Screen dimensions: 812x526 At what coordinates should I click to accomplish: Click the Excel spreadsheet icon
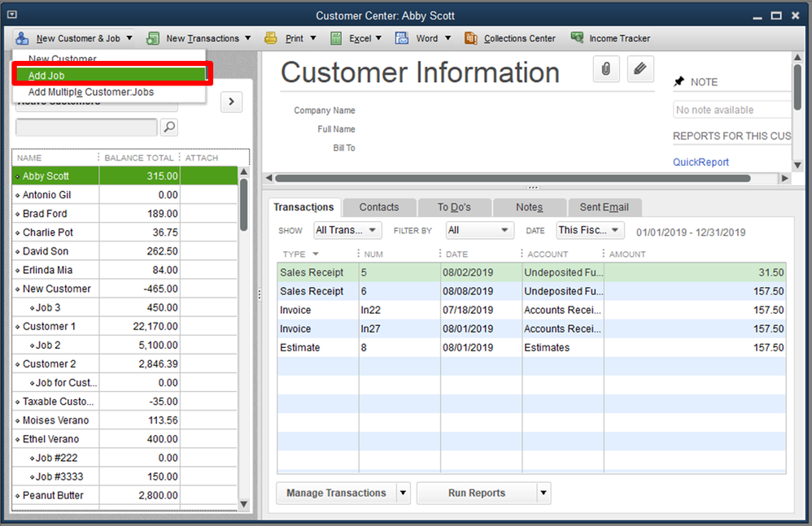[x=336, y=38]
